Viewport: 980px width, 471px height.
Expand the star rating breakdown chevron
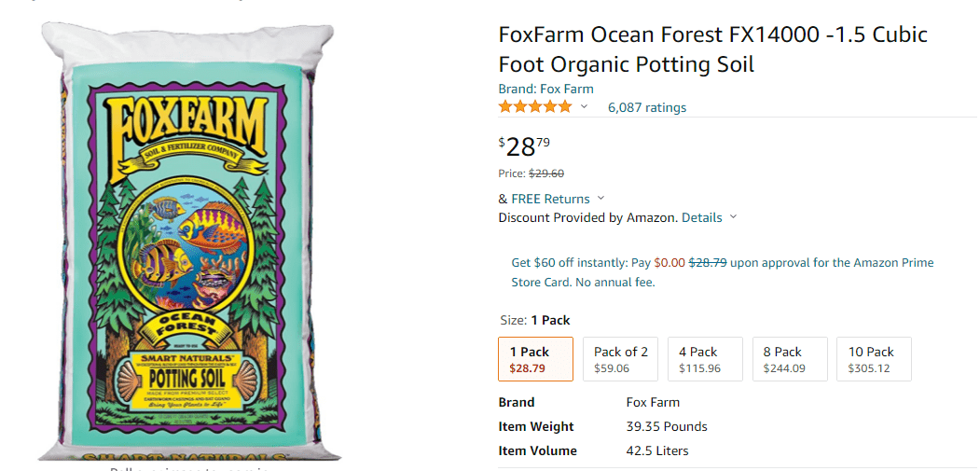(584, 107)
